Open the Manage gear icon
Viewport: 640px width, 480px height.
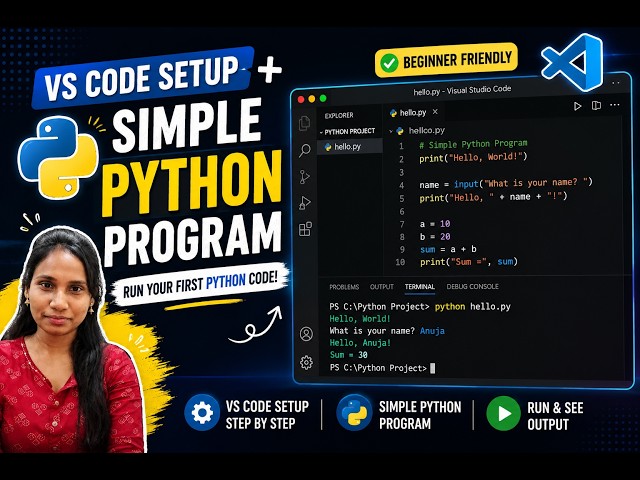tap(306, 362)
